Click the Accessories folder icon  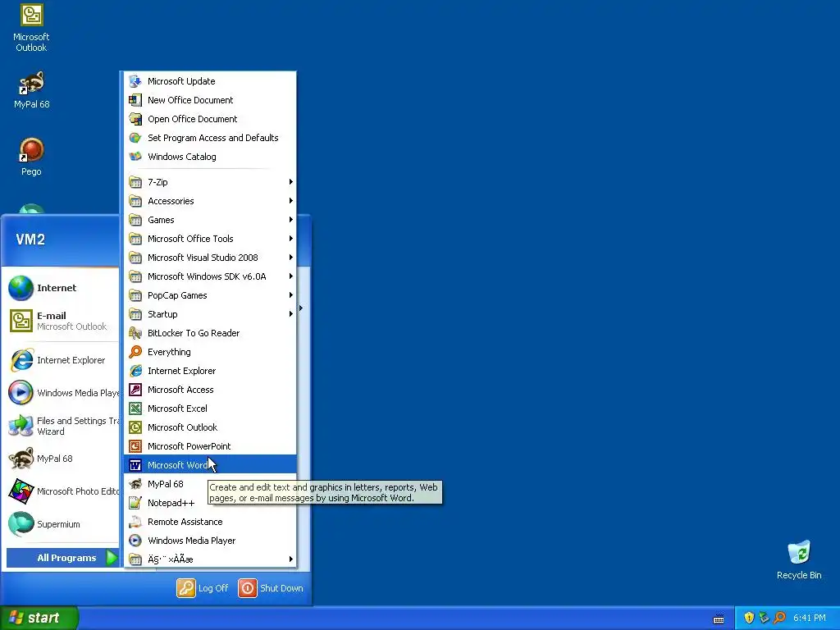[135, 201]
